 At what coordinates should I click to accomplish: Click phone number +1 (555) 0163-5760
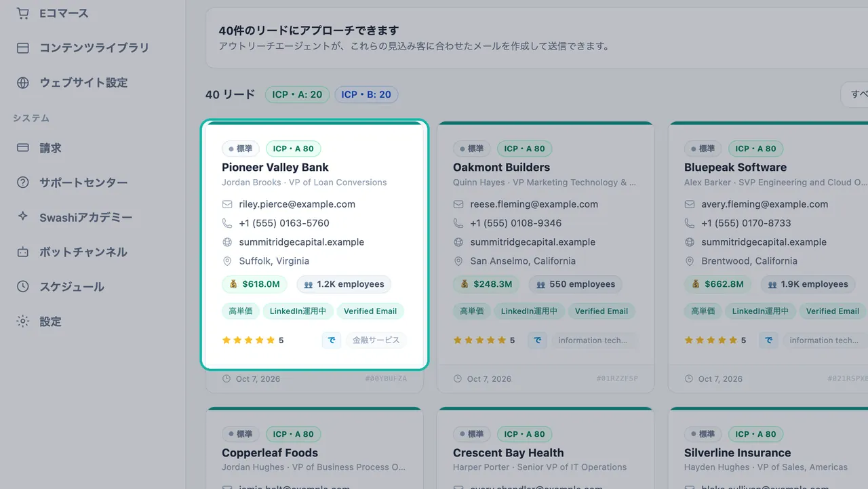tap(284, 223)
